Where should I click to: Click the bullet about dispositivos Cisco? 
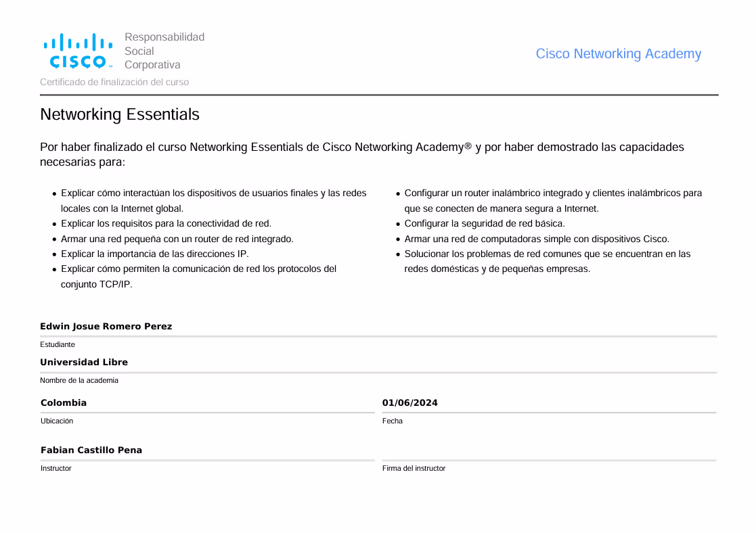(536, 239)
